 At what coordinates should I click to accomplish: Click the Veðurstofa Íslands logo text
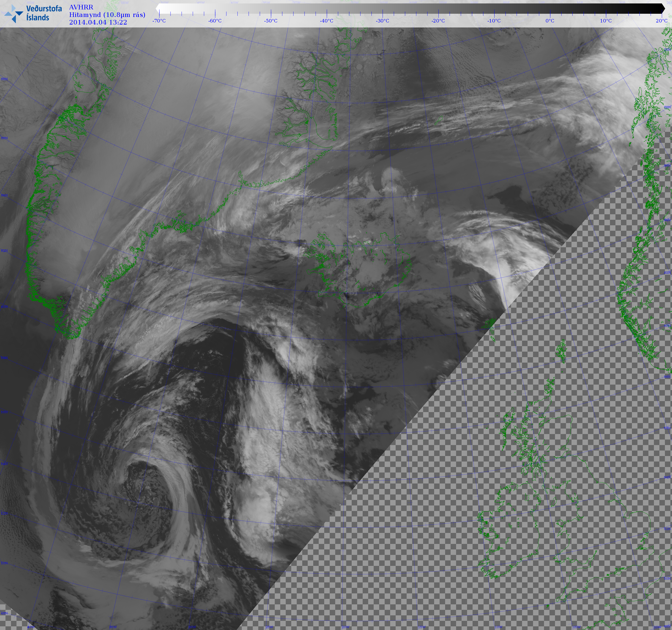click(x=44, y=13)
